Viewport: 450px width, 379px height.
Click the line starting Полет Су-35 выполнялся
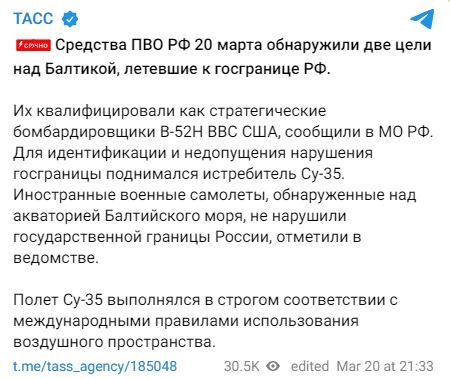coord(205,300)
